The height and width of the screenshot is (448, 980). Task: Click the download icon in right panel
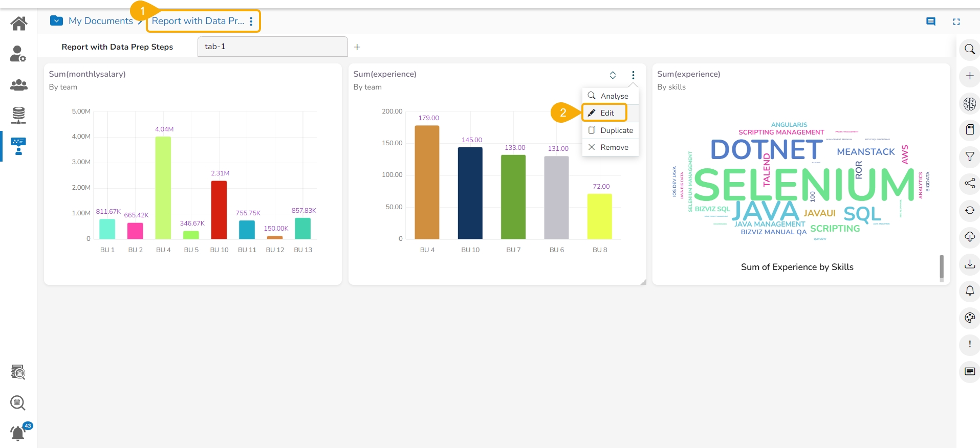click(x=970, y=264)
